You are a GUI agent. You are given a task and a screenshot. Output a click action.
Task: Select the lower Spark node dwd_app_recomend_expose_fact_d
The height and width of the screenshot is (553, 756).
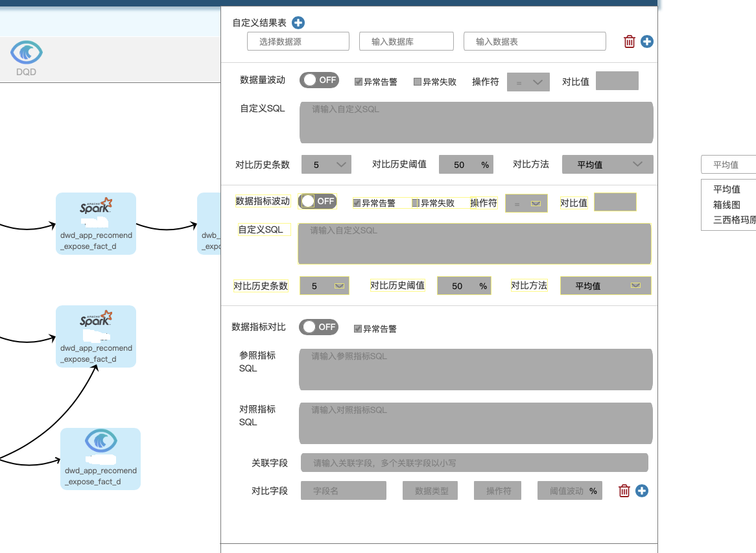96,336
